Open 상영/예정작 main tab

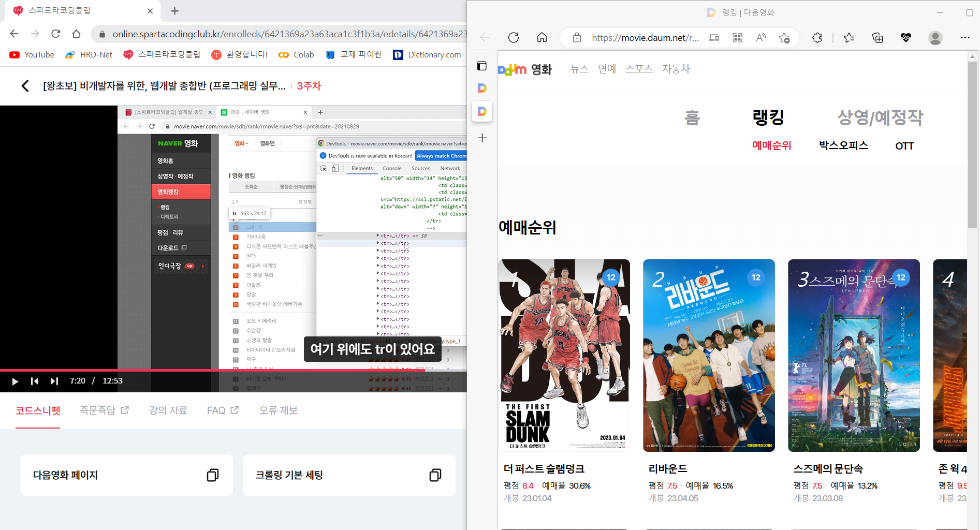[x=880, y=118]
